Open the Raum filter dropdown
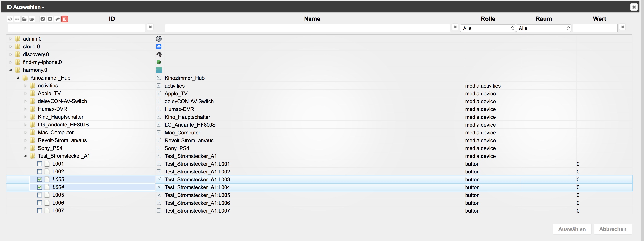644x241 pixels. 543,28
